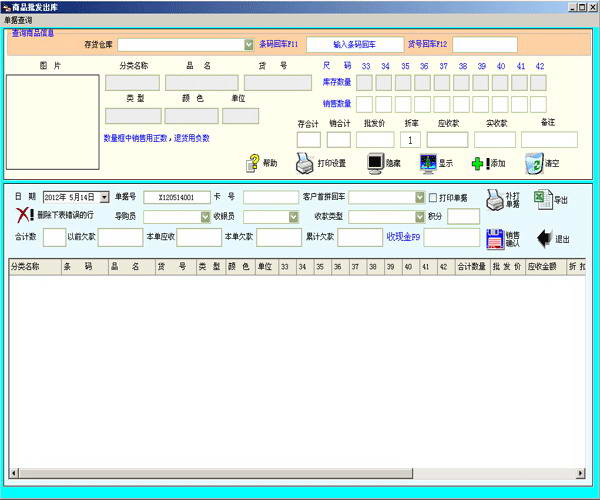This screenshot has width=600, height=500.
Task: Click the input field next to 收现金F9
Action: (452, 238)
